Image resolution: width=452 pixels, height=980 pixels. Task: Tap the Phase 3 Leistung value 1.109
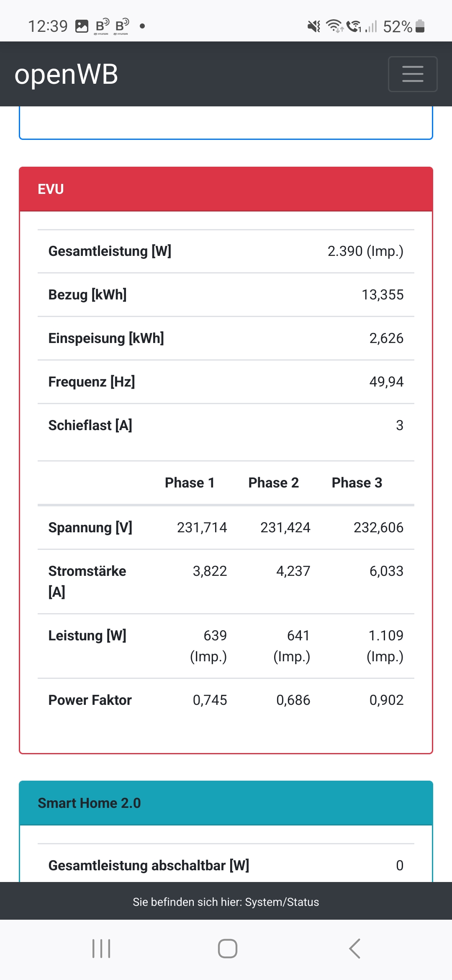[x=385, y=636]
